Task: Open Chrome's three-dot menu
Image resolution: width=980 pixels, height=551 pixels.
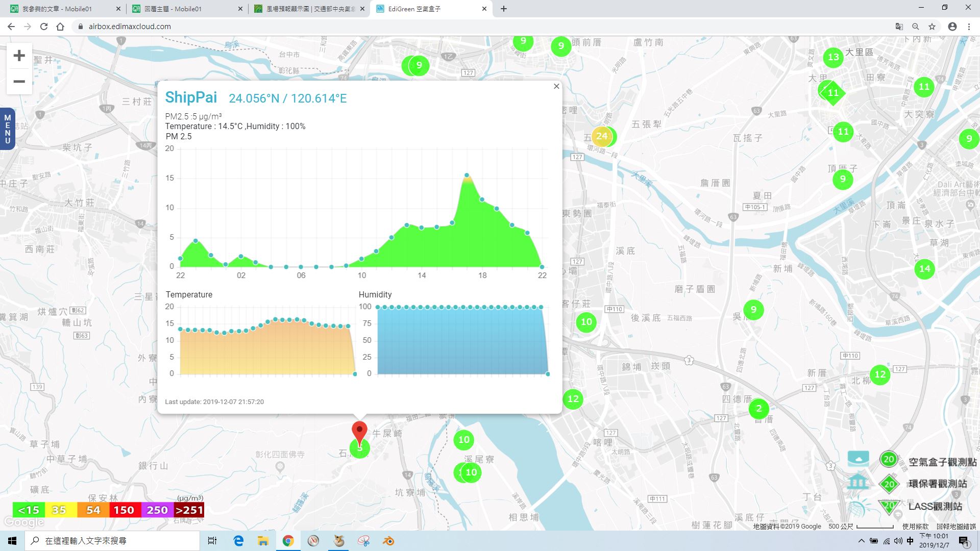Action: click(969, 27)
